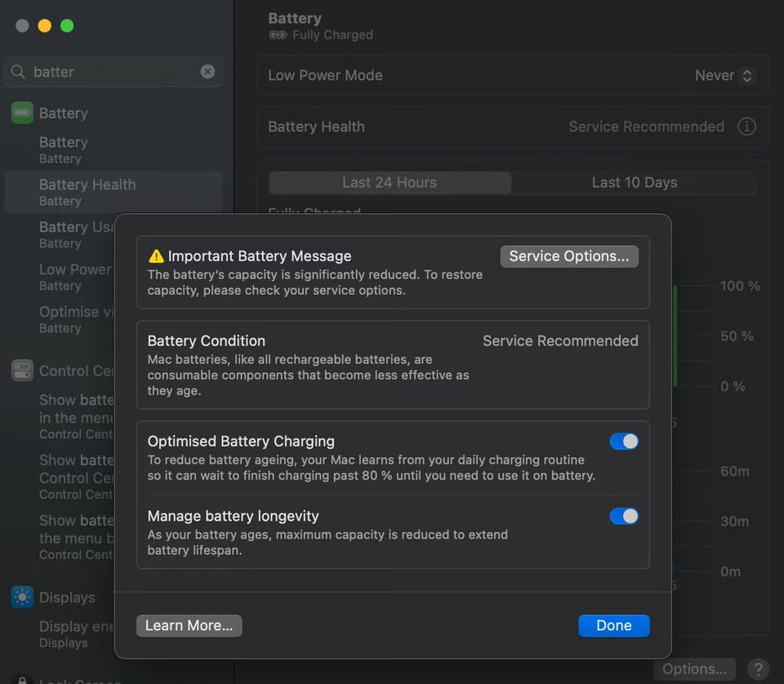Click the blue Displays sidebar icon
Screen dimensions: 784x684
coord(22,597)
